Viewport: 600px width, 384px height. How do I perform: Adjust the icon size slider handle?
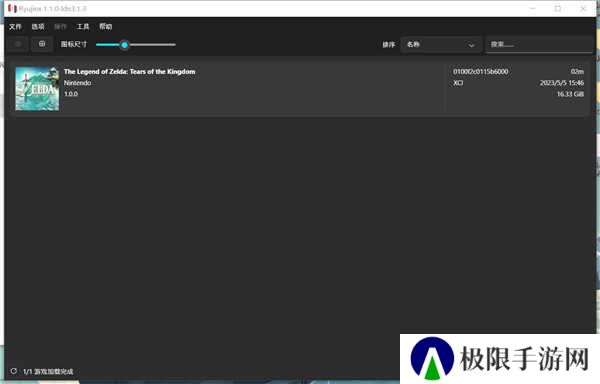pos(124,45)
